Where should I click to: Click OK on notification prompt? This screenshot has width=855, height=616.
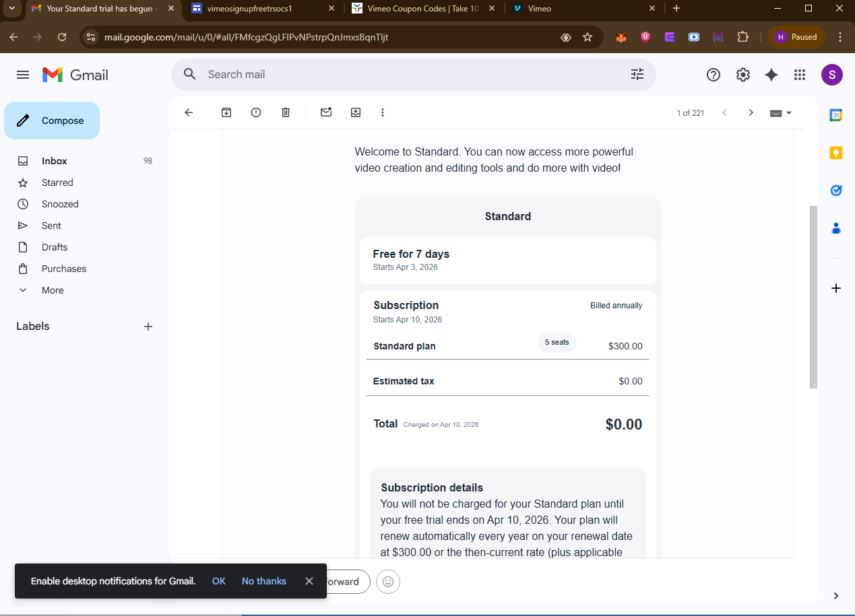click(x=219, y=581)
